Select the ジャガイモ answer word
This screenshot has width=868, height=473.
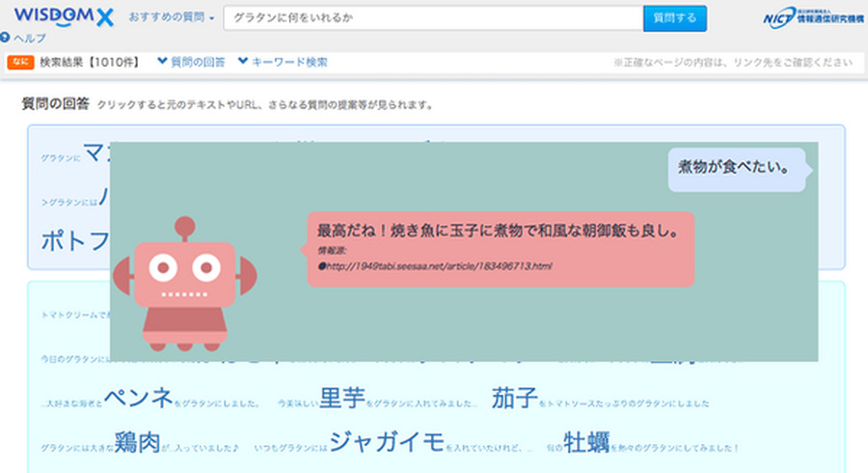coord(387,442)
